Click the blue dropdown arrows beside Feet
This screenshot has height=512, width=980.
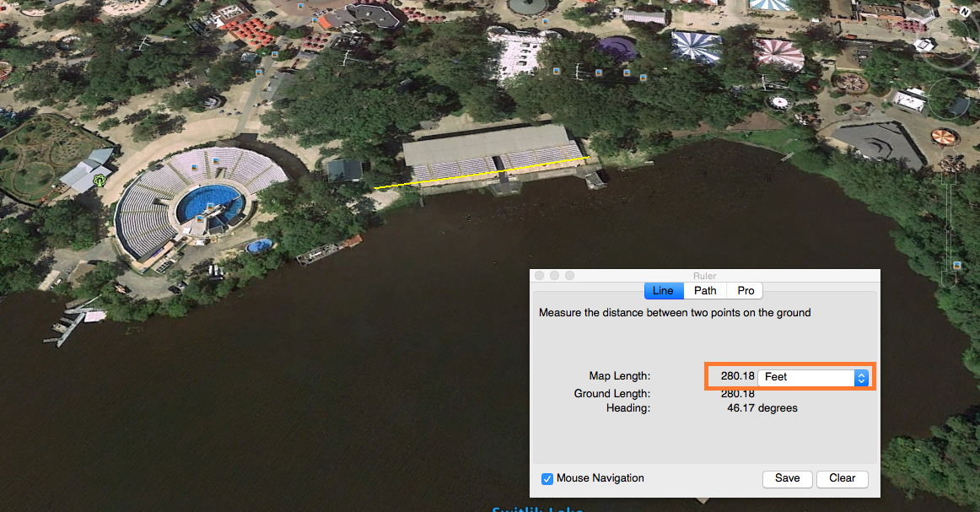coord(861,377)
